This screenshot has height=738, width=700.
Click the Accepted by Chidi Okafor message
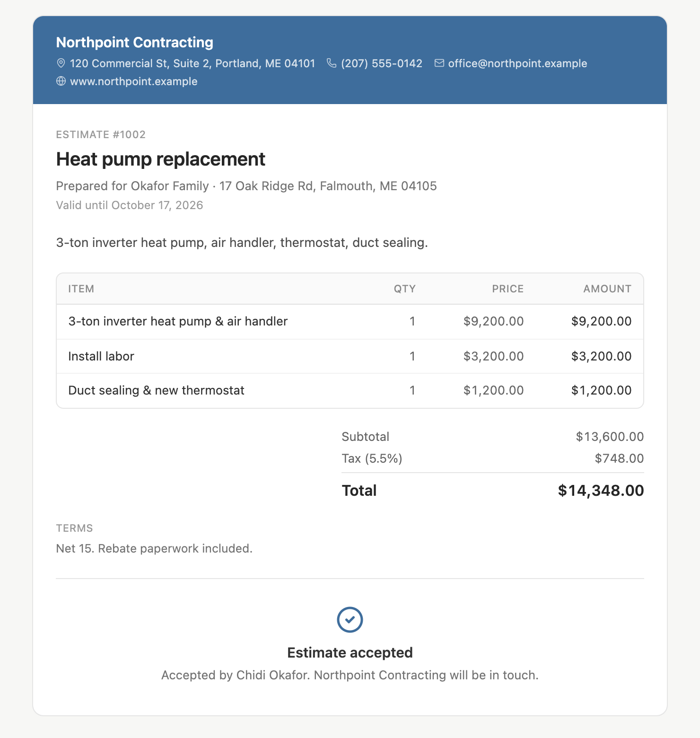[x=350, y=675]
